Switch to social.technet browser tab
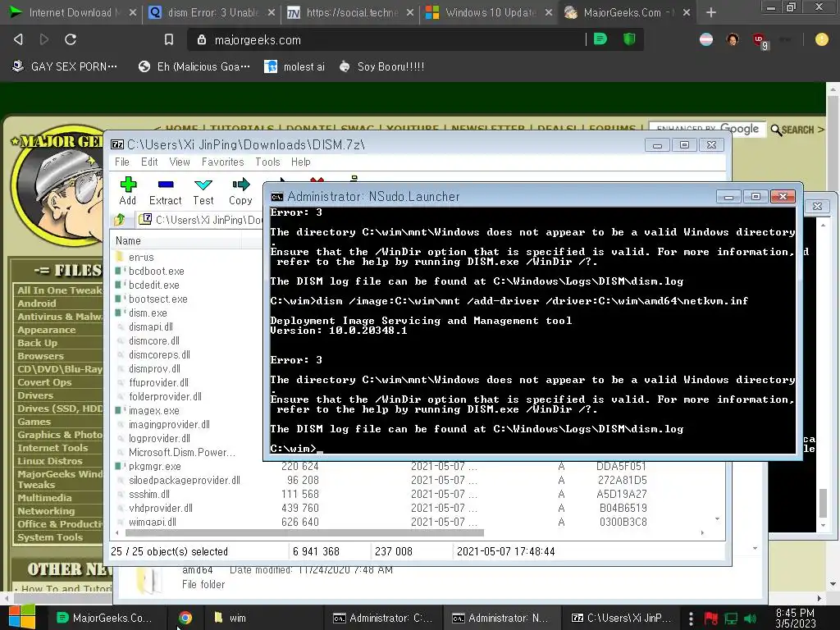 (349, 12)
